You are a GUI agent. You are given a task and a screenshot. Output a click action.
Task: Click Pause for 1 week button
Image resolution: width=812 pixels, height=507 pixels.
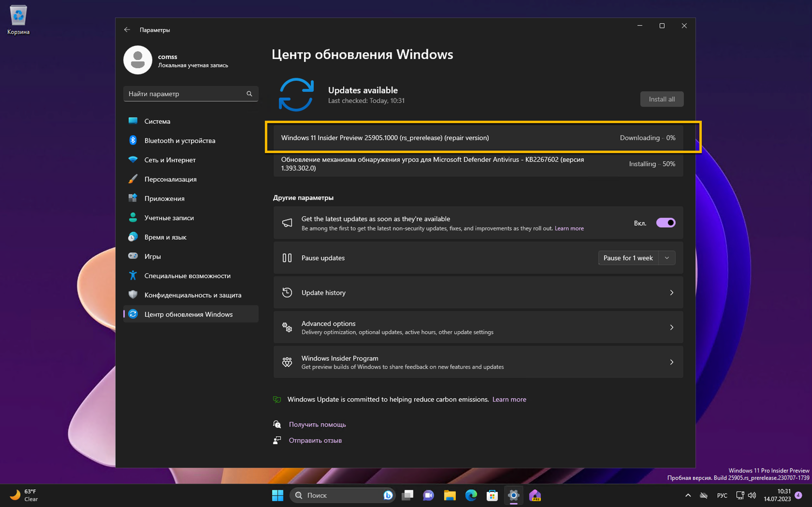pos(628,258)
